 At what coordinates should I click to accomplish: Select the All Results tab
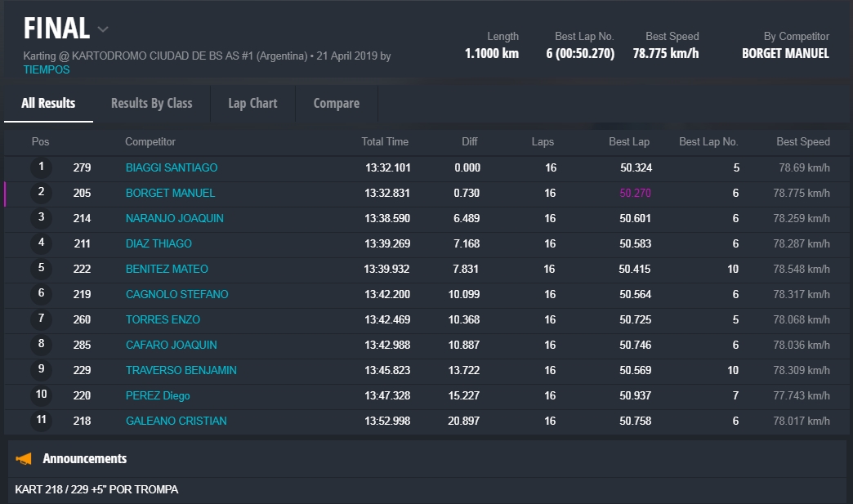pos(48,103)
